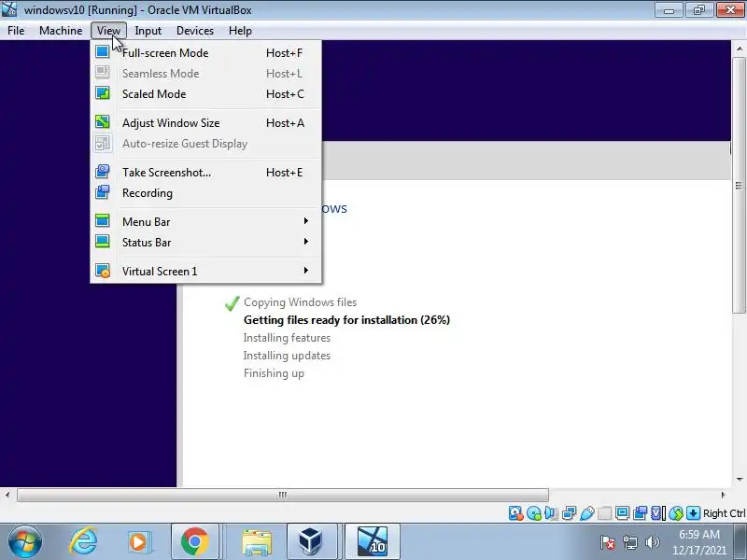Open the Windows Start menu
The image size is (747, 560).
coord(25,541)
